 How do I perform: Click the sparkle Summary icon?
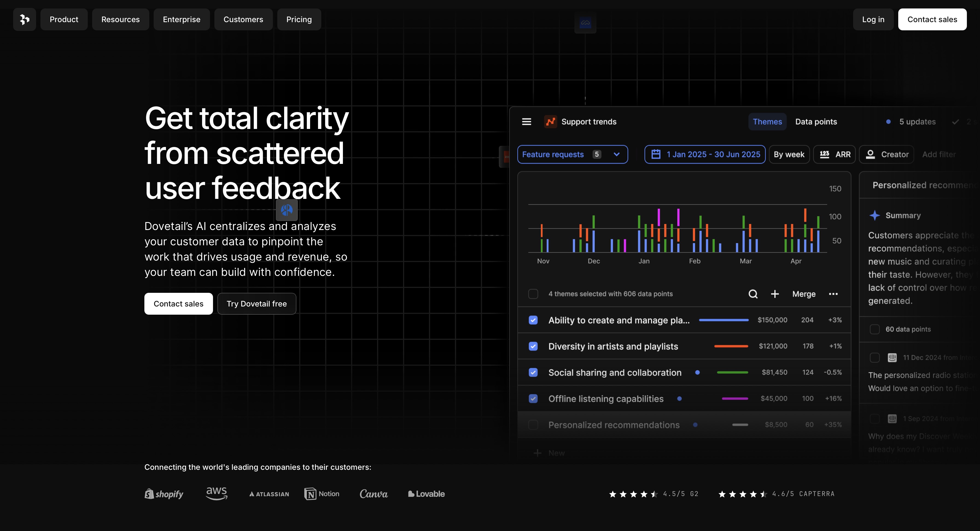click(875, 216)
